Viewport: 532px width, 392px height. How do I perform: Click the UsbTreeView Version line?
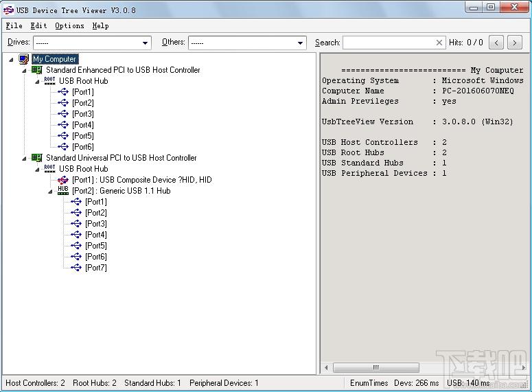(417, 122)
